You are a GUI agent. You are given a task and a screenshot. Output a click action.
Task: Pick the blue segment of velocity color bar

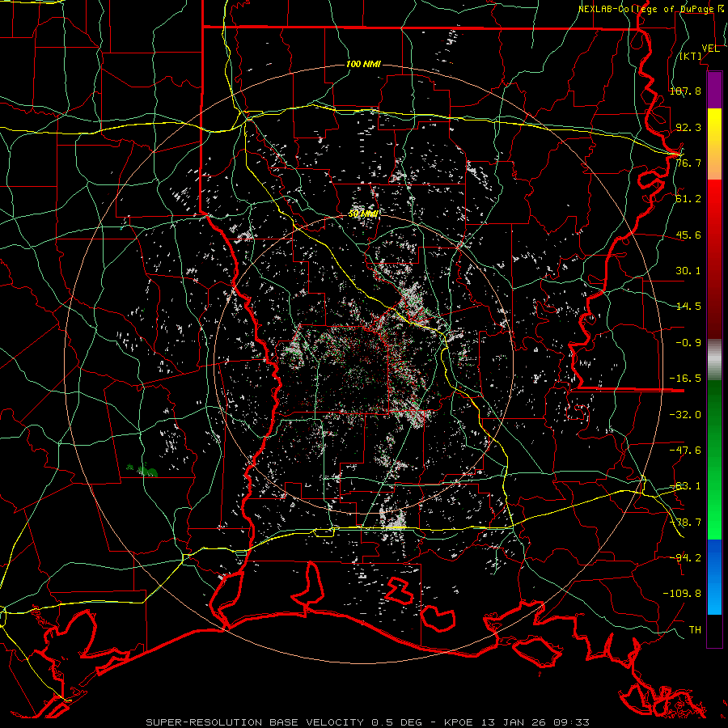pyautogui.click(x=714, y=577)
